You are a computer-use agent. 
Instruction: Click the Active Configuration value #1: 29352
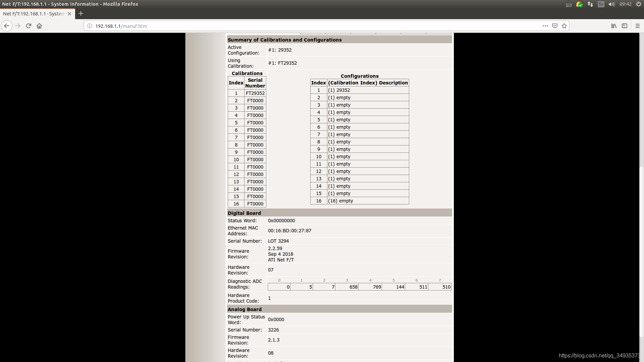pos(280,50)
